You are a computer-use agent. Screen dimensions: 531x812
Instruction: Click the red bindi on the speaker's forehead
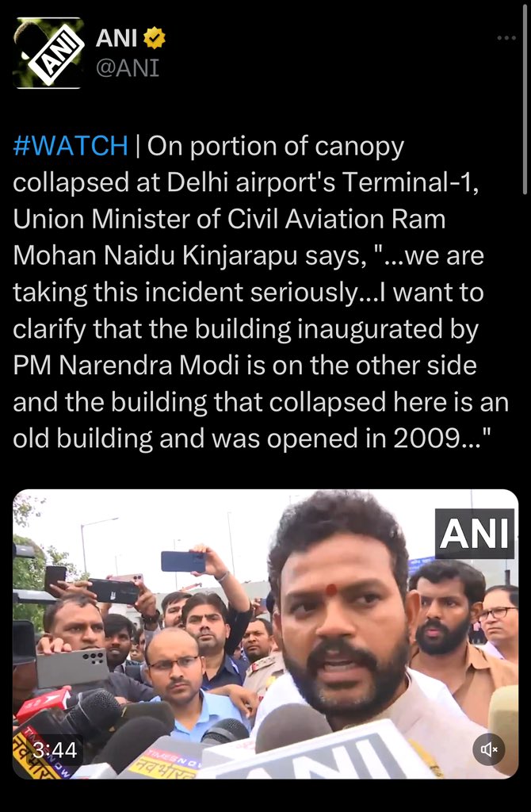coord(331,589)
